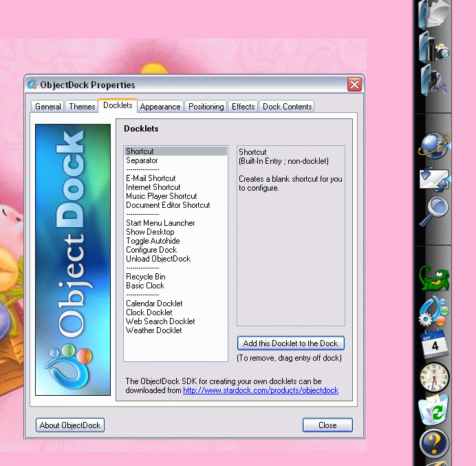Image resolution: width=476 pixels, height=466 pixels.
Task: Click the Close button
Action: pos(327,425)
